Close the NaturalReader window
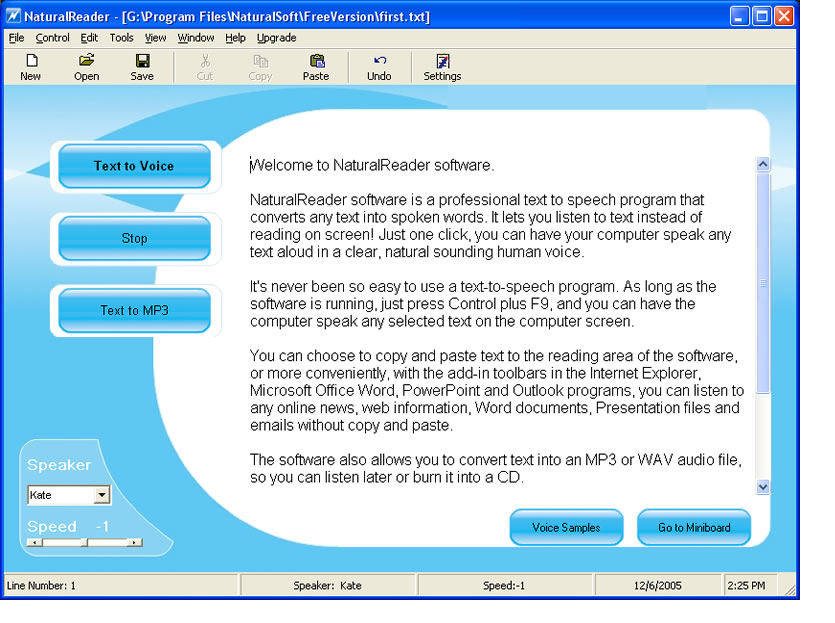 [x=783, y=16]
